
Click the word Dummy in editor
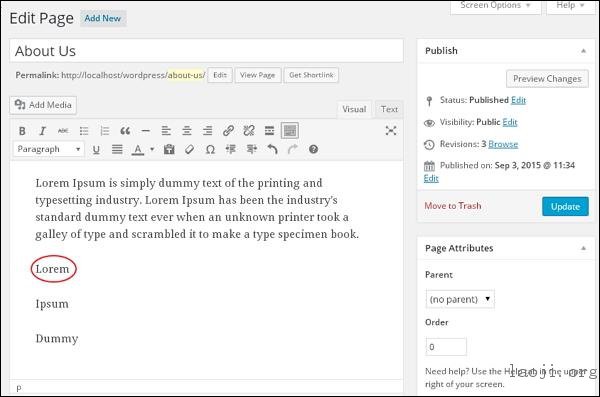[x=57, y=339]
